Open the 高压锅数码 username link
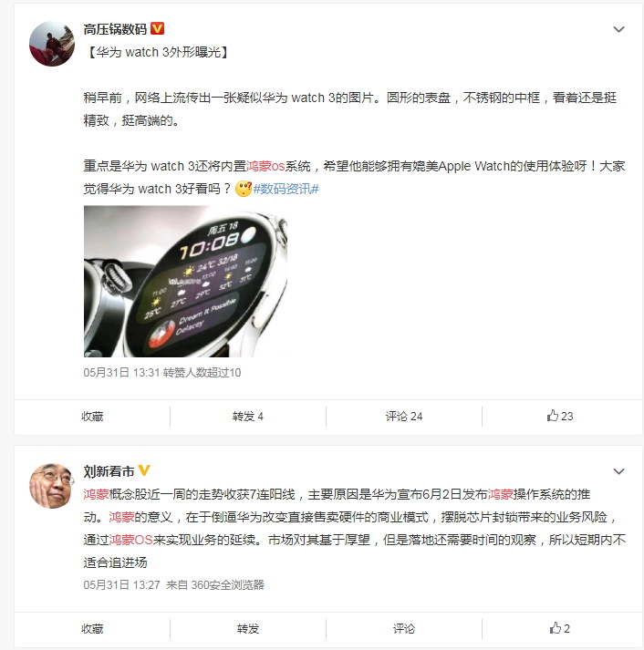Screen dimensions: 644x650 115,29
